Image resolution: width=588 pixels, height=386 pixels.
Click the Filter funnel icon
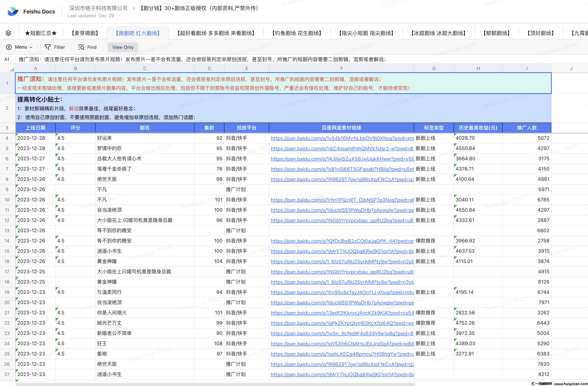point(47,47)
